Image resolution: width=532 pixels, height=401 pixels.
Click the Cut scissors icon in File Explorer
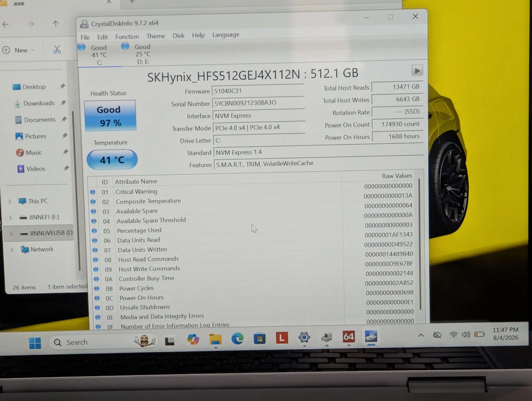57,50
